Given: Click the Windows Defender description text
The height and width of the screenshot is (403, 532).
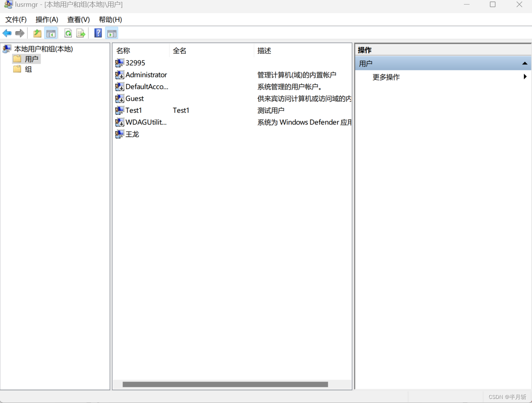Looking at the screenshot, I should (304, 122).
